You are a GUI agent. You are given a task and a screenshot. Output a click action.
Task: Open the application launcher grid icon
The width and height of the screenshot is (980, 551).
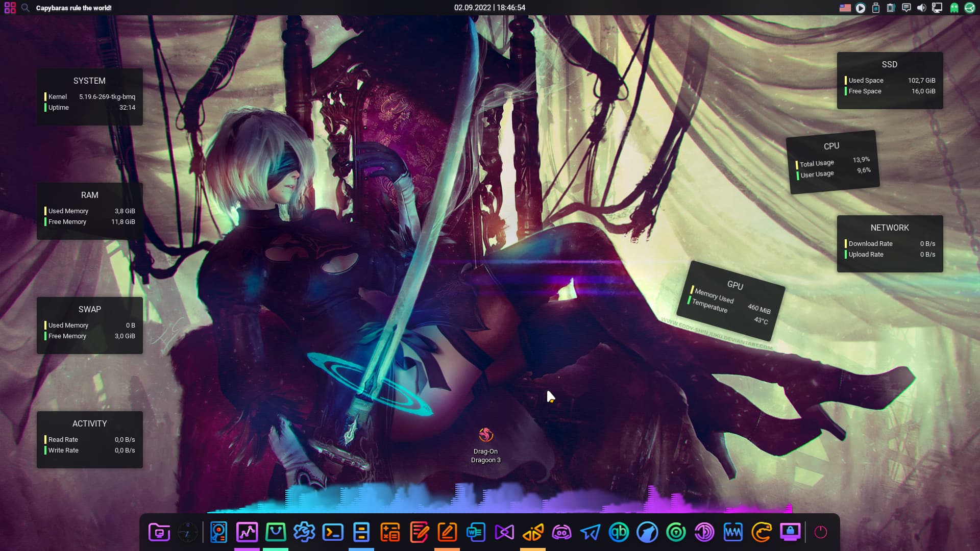click(x=10, y=8)
